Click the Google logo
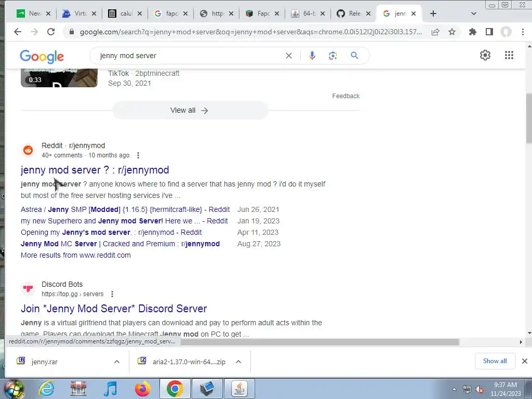The height and width of the screenshot is (399, 532). (42, 56)
